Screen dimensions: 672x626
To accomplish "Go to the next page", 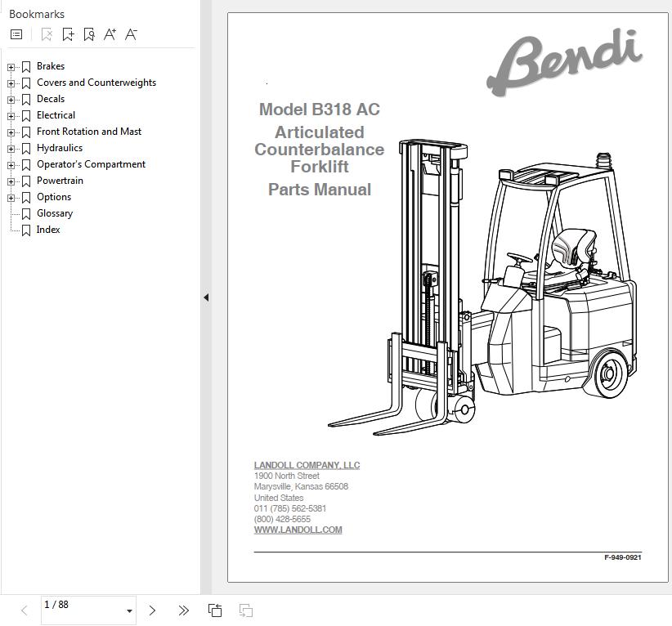I will (x=152, y=610).
